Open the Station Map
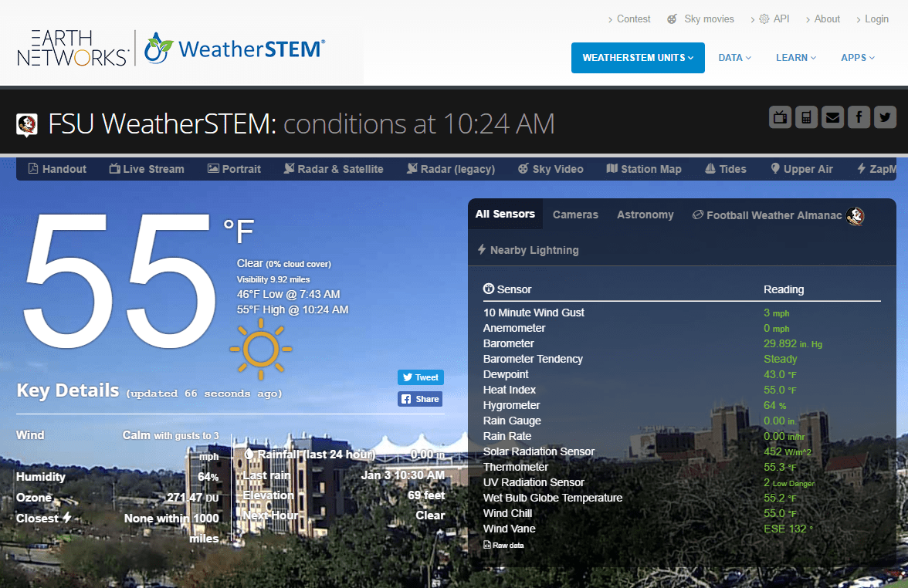The height and width of the screenshot is (588, 908). click(x=644, y=169)
